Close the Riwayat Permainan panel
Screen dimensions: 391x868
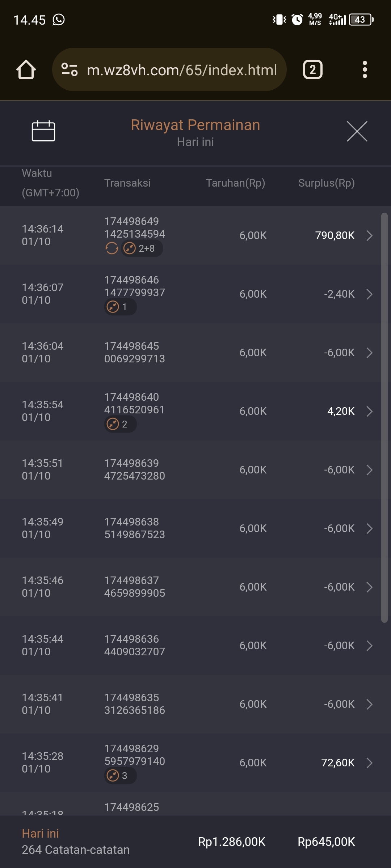(357, 131)
